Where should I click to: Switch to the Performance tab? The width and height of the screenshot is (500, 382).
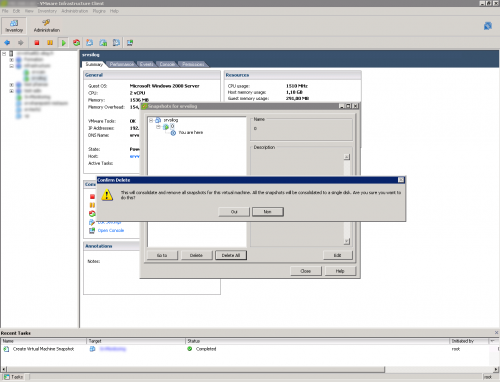tap(122, 64)
